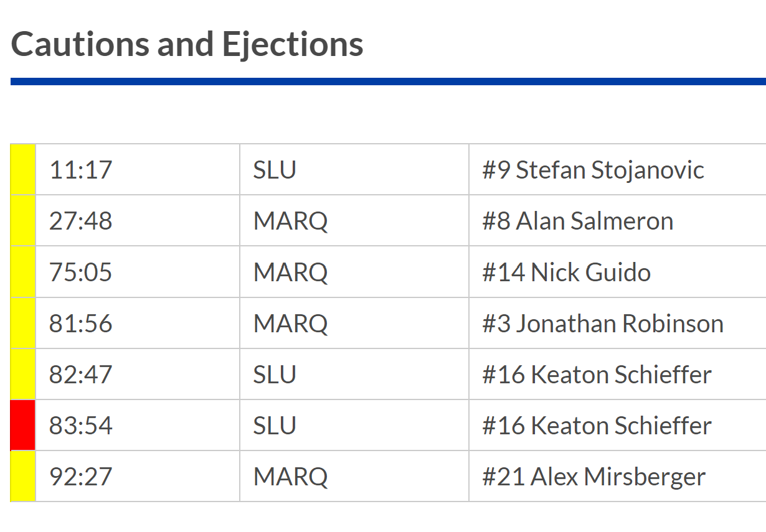Select #21 Alex Mirsberger

(x=593, y=477)
